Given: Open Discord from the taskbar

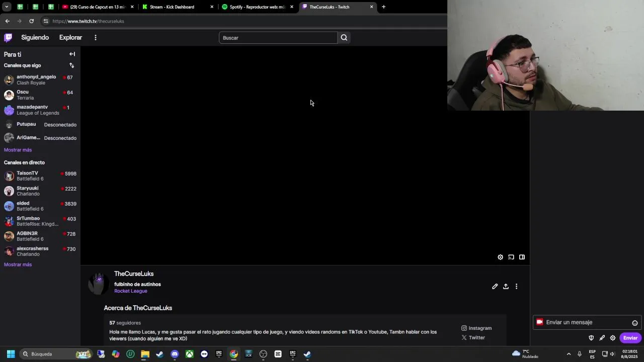Looking at the screenshot, I should pos(174,354).
